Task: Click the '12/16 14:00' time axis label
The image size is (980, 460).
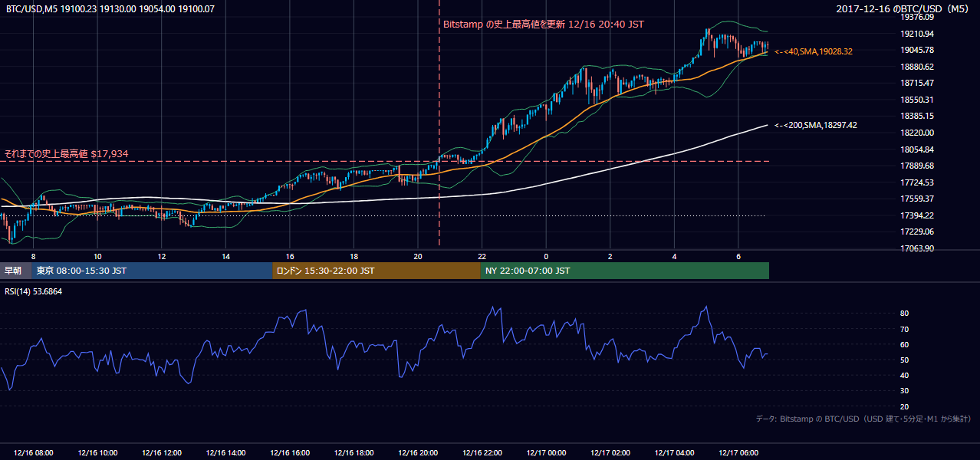Action: coord(226,453)
